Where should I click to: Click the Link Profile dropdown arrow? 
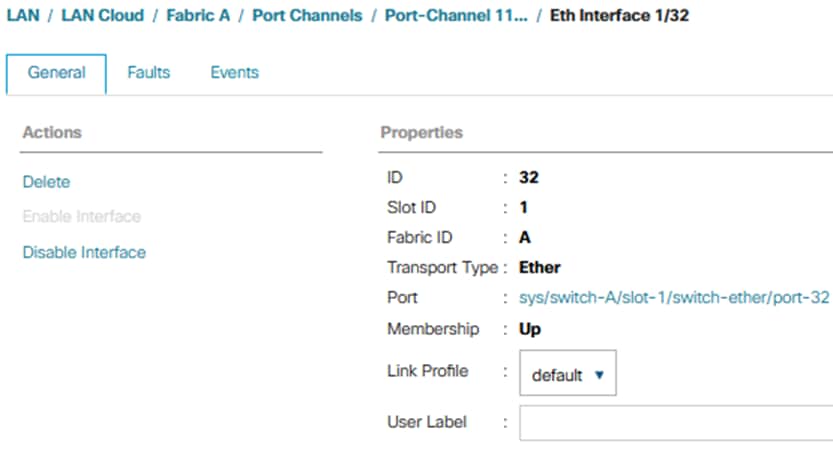point(599,375)
